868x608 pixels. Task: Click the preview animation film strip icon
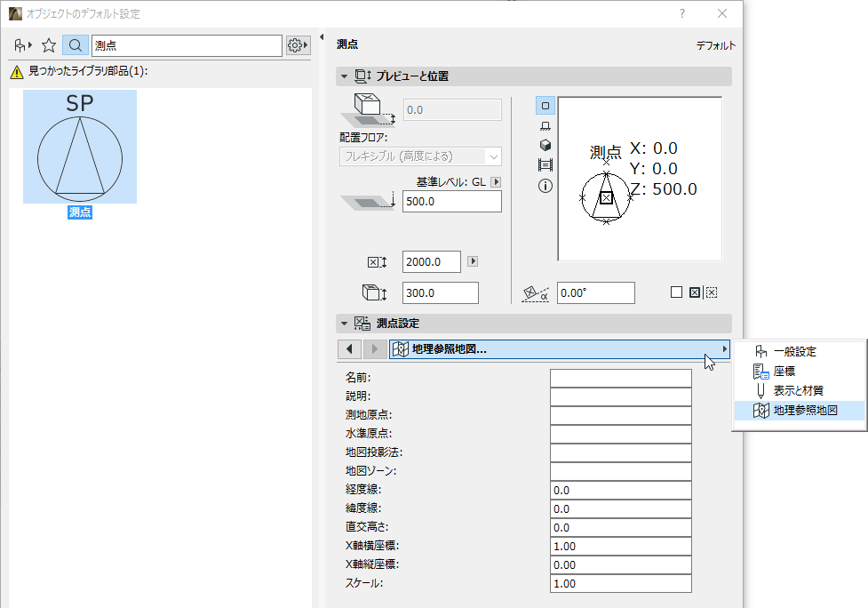[x=545, y=164]
